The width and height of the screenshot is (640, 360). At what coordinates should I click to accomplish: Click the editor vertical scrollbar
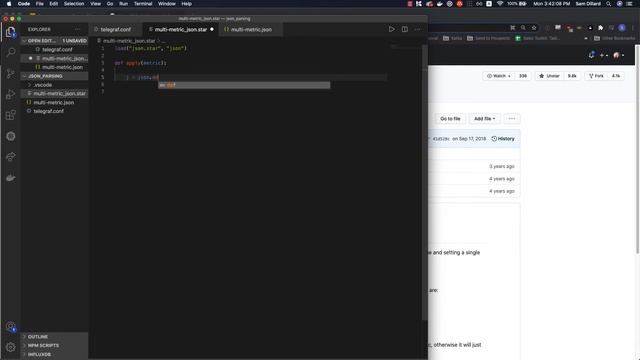tap(425, 182)
